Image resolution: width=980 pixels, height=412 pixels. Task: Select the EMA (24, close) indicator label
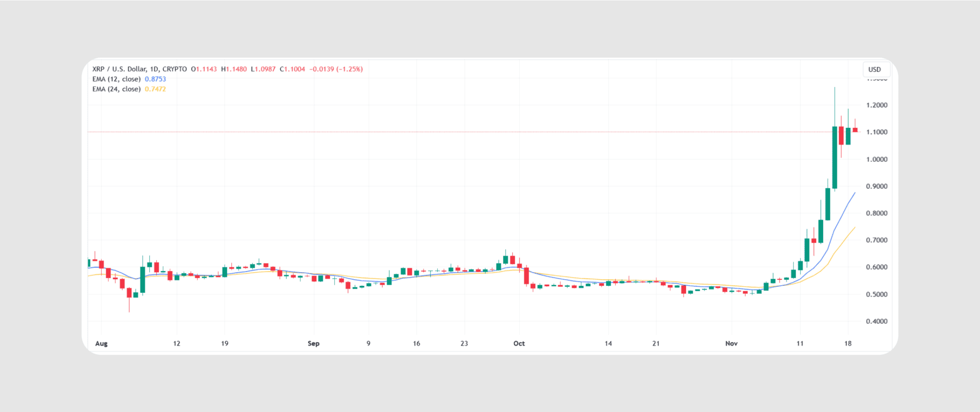[117, 89]
